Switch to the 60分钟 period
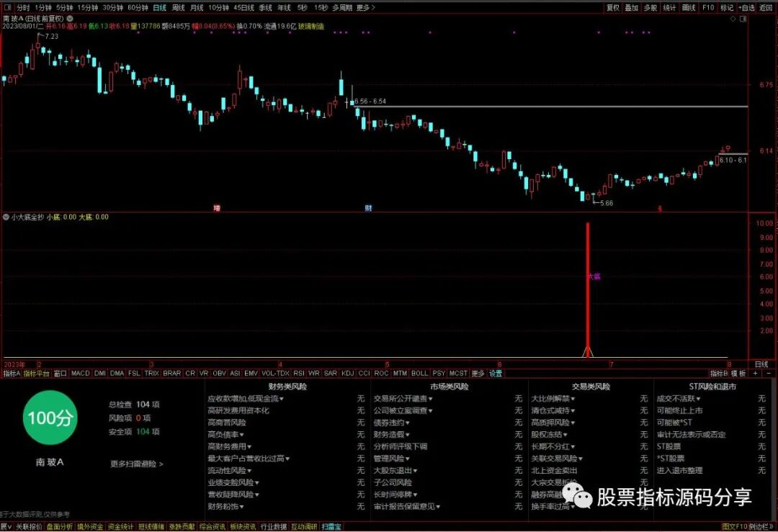 pyautogui.click(x=138, y=7)
